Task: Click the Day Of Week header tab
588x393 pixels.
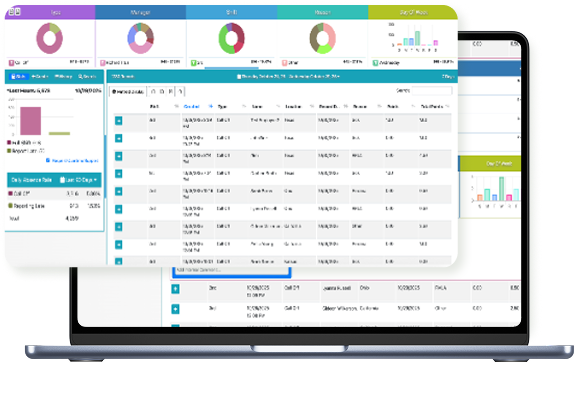Action: pos(413,12)
